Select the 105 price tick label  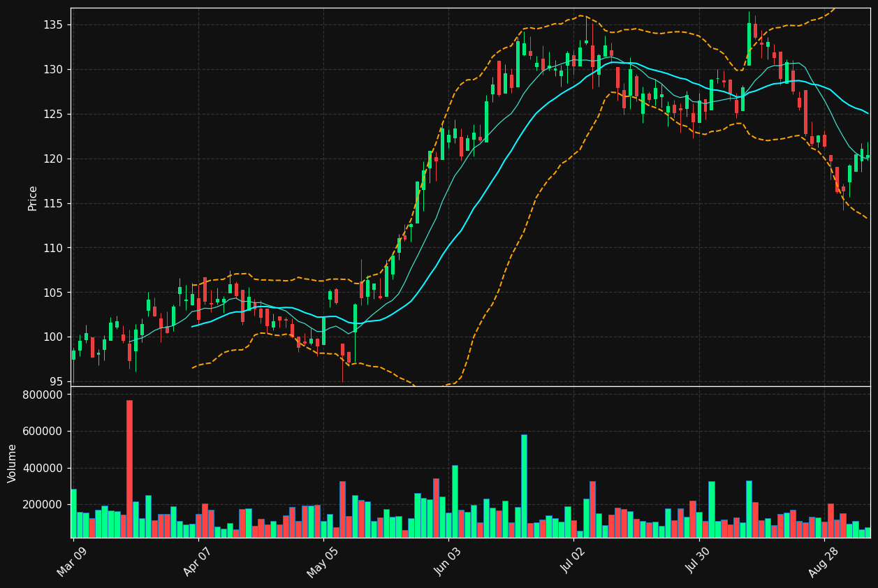coord(53,293)
